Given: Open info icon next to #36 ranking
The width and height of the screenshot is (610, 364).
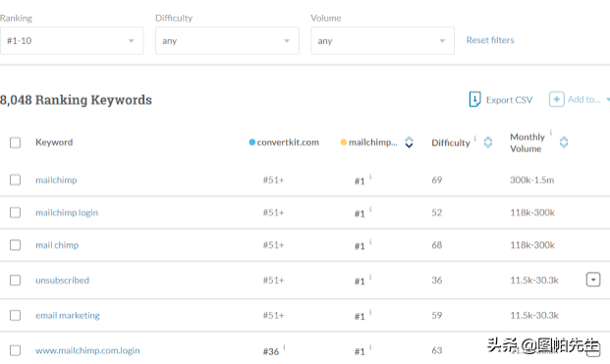Looking at the screenshot, I should (285, 347).
